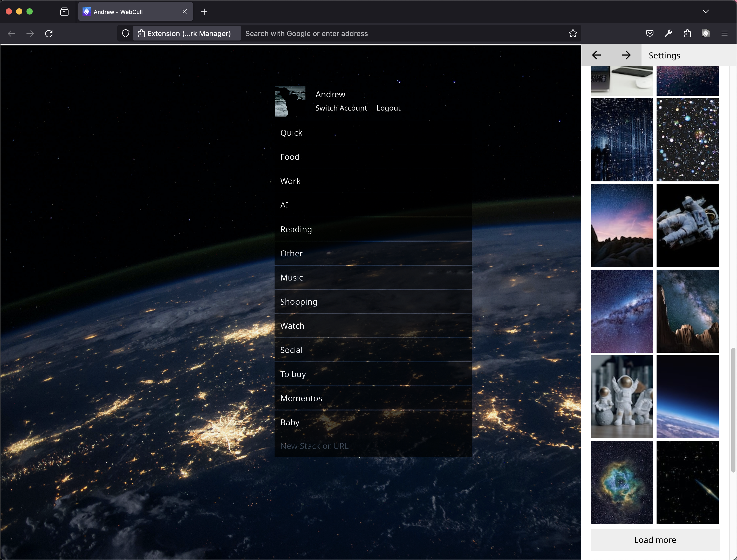The width and height of the screenshot is (737, 560).
Task: Open the Baby stack
Action: 373,422
